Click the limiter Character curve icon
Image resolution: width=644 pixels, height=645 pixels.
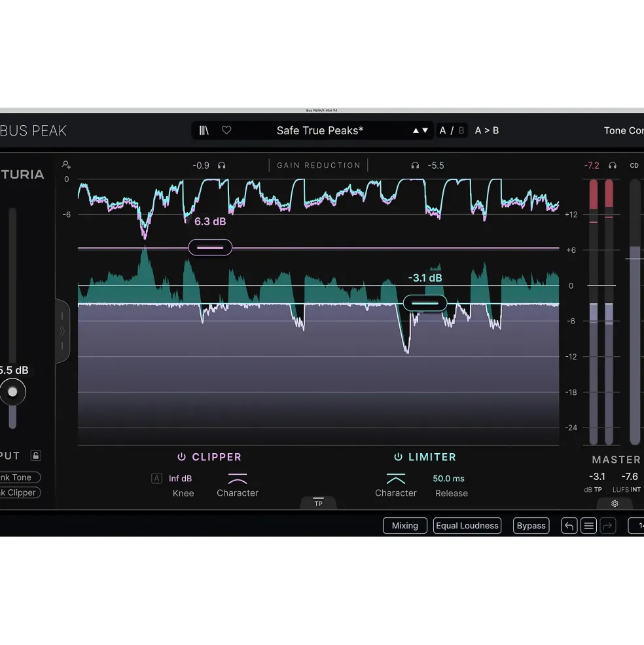click(395, 479)
